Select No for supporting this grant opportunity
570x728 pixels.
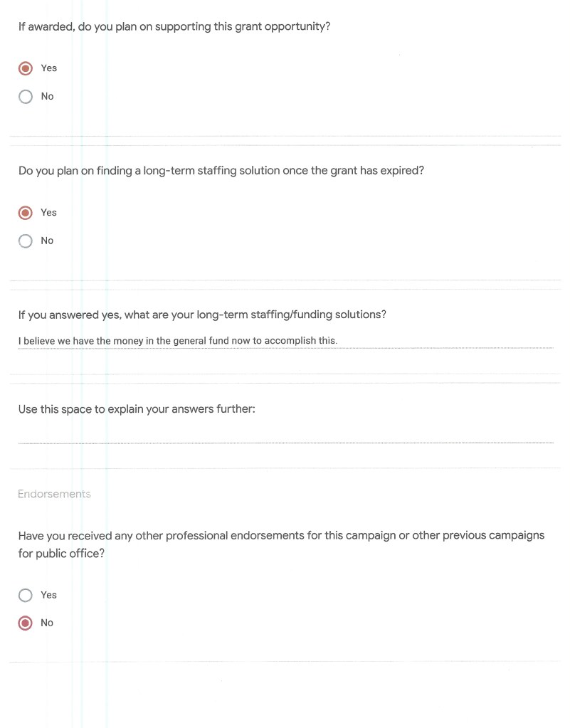pos(26,97)
